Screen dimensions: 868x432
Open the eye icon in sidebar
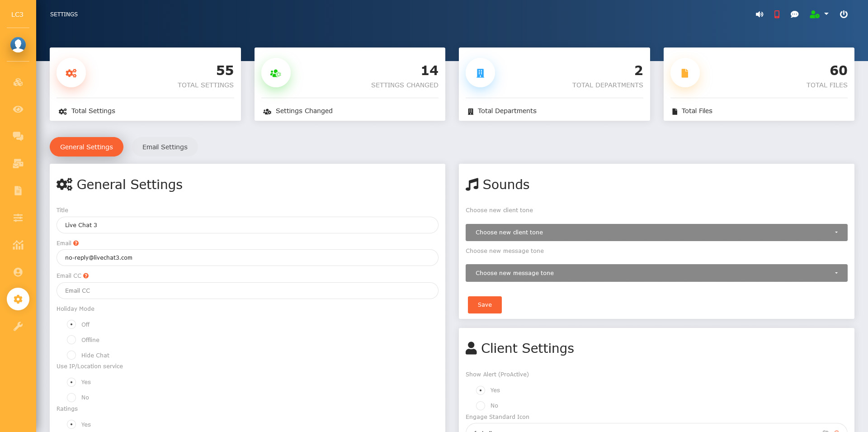coord(18,109)
